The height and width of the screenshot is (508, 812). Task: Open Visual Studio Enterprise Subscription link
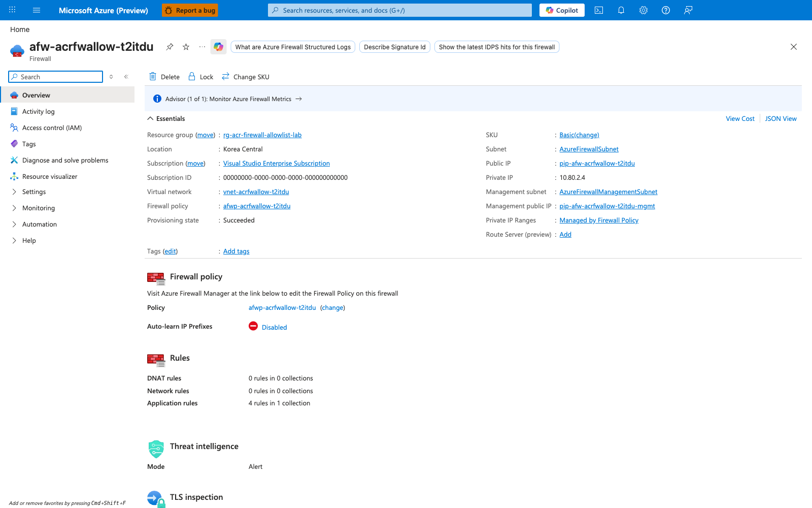click(x=277, y=163)
